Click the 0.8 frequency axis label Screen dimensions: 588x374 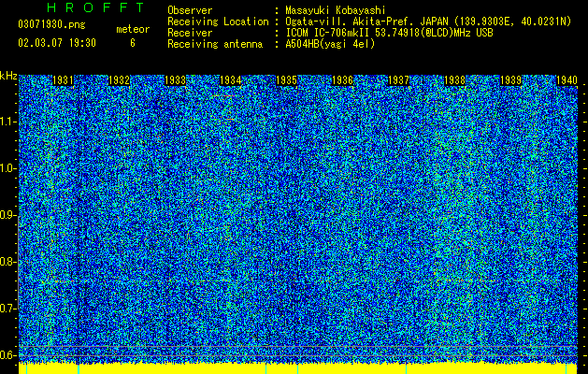click(7, 262)
